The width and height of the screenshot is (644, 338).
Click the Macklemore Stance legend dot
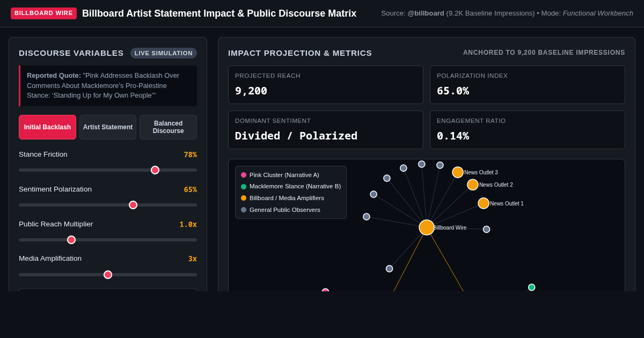tap(244, 187)
